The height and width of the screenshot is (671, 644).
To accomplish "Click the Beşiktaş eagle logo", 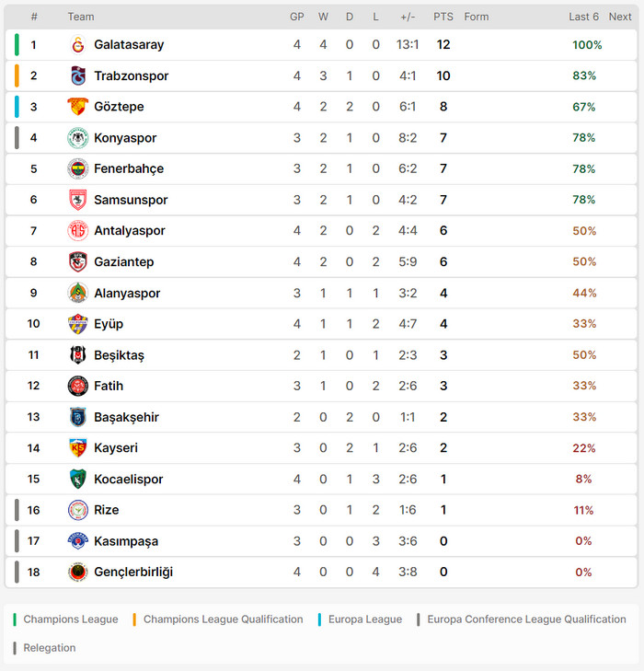I will [x=78, y=354].
